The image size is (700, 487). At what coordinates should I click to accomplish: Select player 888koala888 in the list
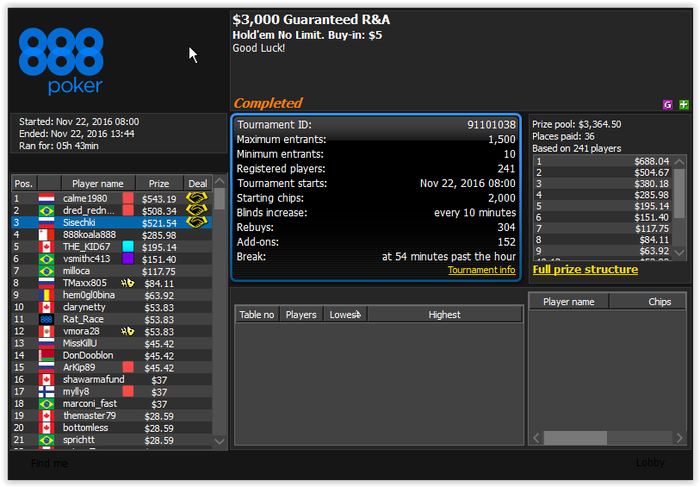coord(112,234)
